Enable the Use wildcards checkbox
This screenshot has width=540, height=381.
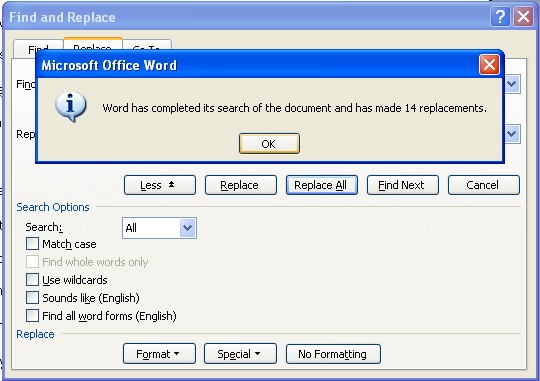[32, 279]
